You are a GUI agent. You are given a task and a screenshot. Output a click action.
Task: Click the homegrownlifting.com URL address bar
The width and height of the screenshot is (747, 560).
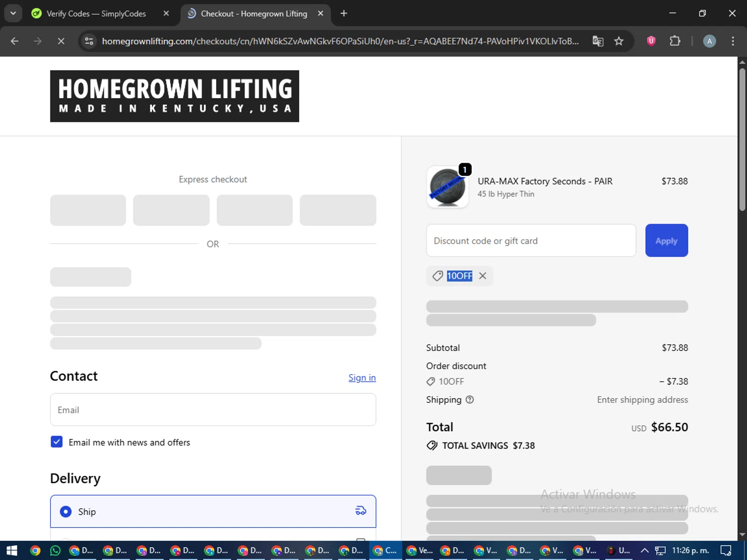coord(340,41)
